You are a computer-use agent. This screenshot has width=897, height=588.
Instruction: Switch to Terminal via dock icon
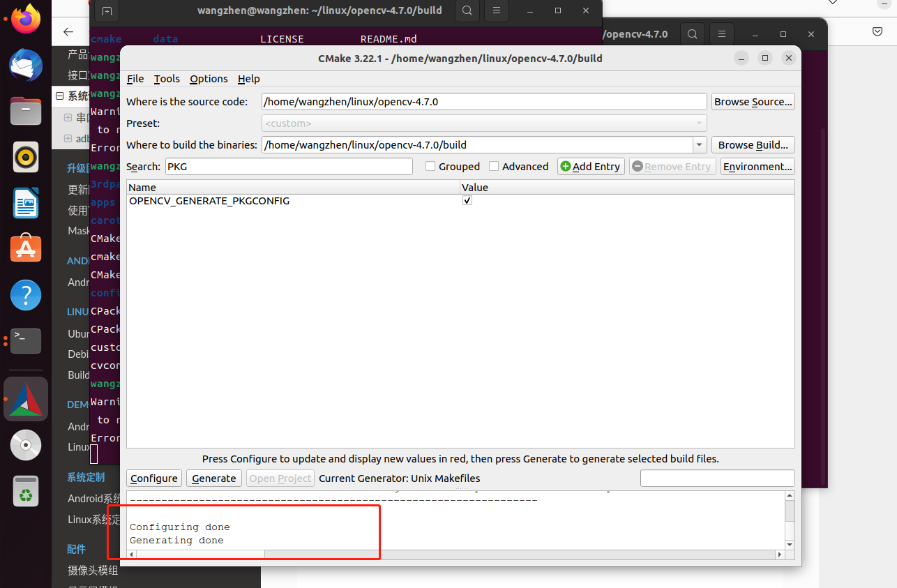(x=26, y=341)
